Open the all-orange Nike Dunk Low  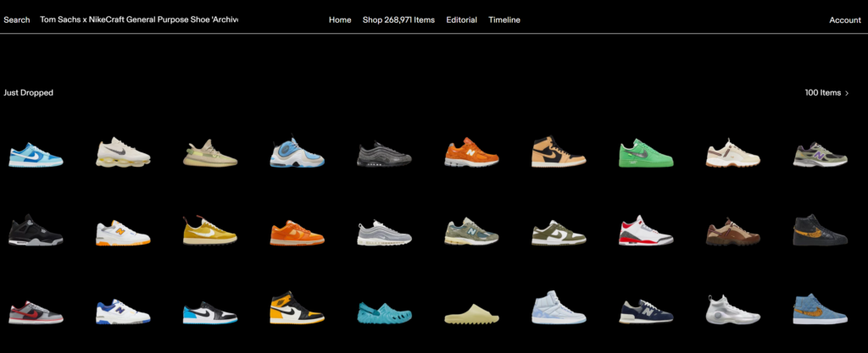click(298, 233)
